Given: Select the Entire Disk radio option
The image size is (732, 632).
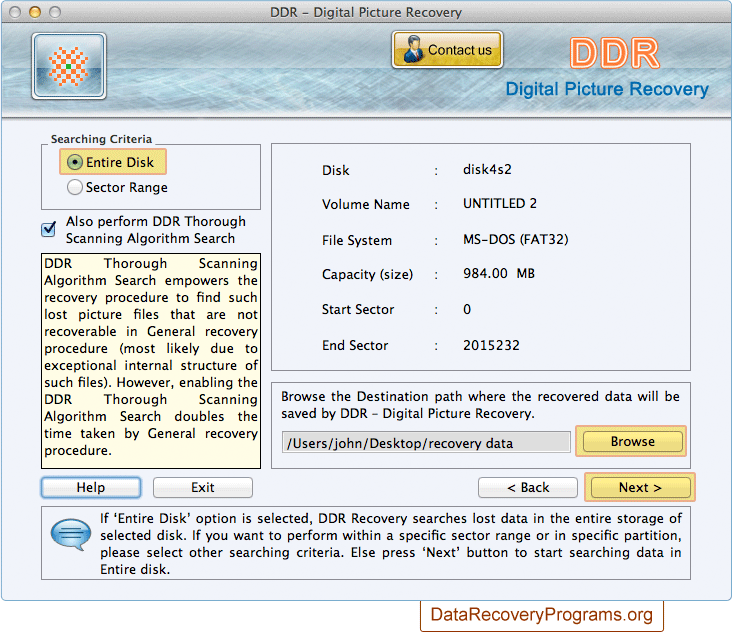Looking at the screenshot, I should [74, 162].
